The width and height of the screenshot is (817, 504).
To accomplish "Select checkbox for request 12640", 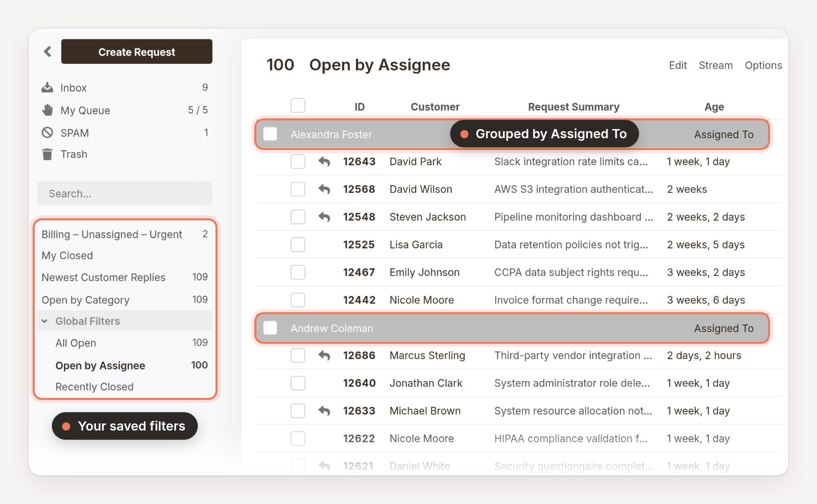I will [298, 383].
